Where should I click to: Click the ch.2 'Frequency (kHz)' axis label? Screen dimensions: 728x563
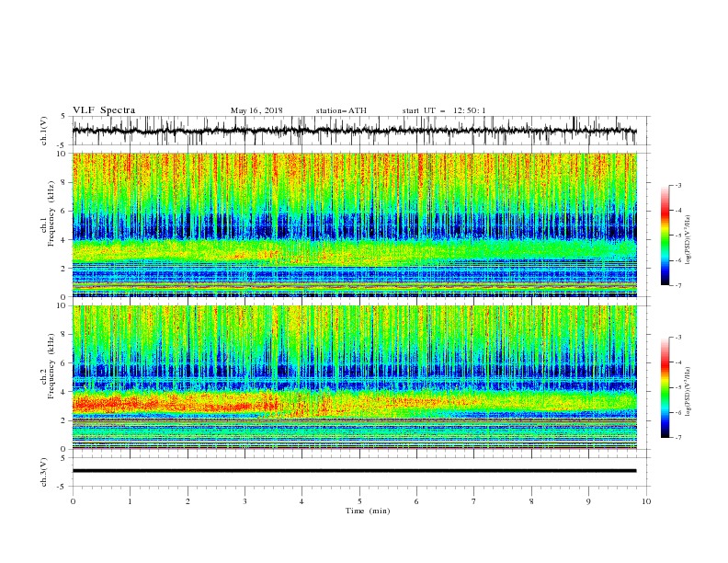(51, 365)
